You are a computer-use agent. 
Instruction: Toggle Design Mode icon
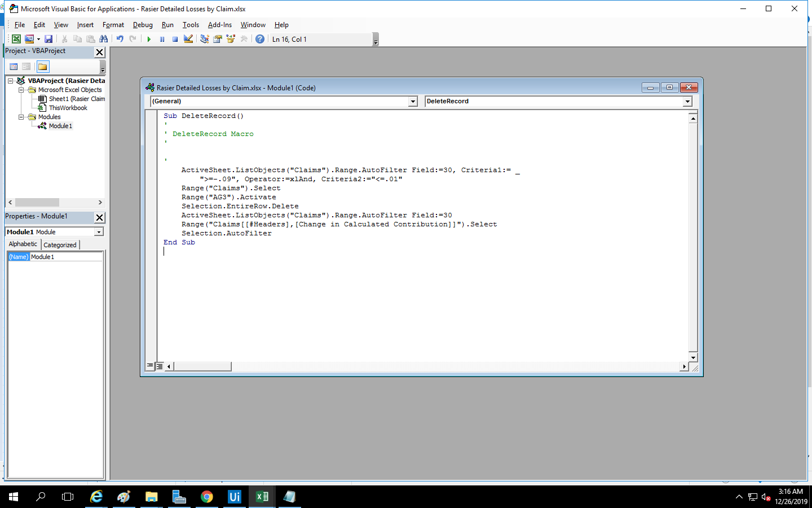pos(188,39)
